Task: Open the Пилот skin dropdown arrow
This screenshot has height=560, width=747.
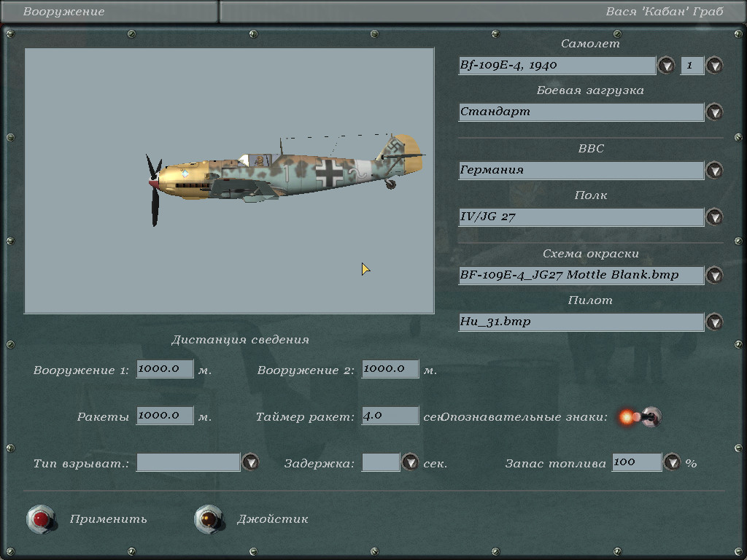Action: tap(714, 322)
